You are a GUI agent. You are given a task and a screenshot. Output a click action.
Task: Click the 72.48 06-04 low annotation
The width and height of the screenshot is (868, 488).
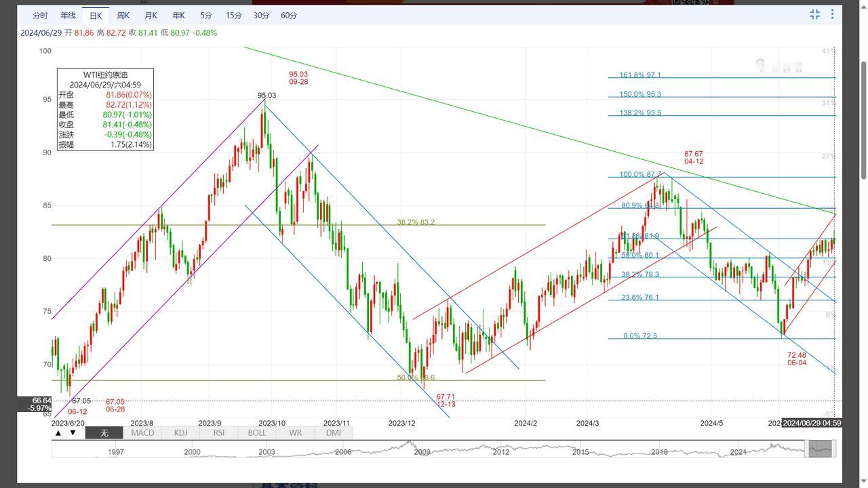(x=797, y=359)
